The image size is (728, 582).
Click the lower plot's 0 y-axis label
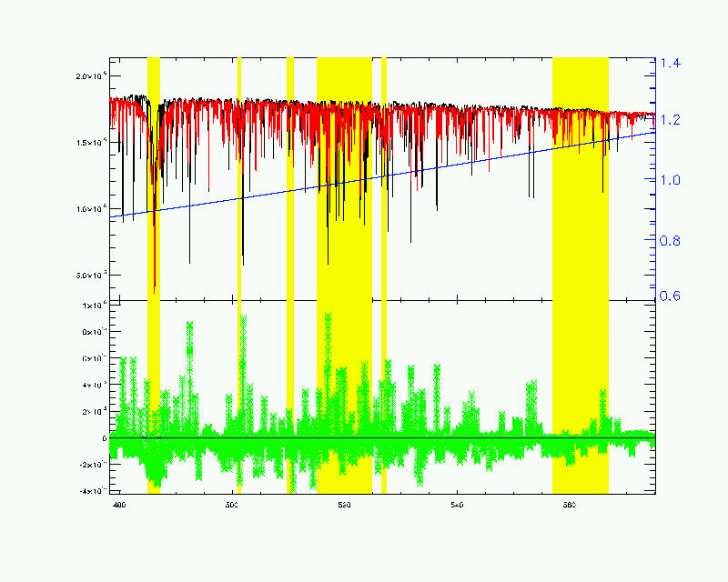click(105, 438)
